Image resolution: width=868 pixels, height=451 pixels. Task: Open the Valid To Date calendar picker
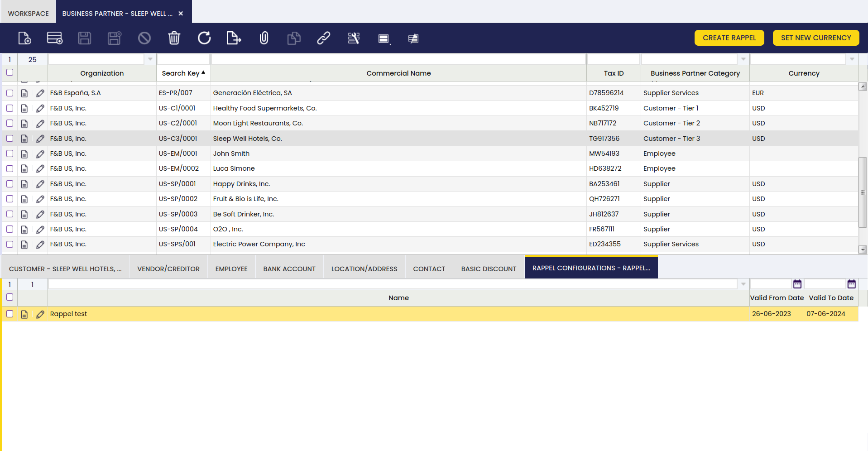tap(852, 284)
